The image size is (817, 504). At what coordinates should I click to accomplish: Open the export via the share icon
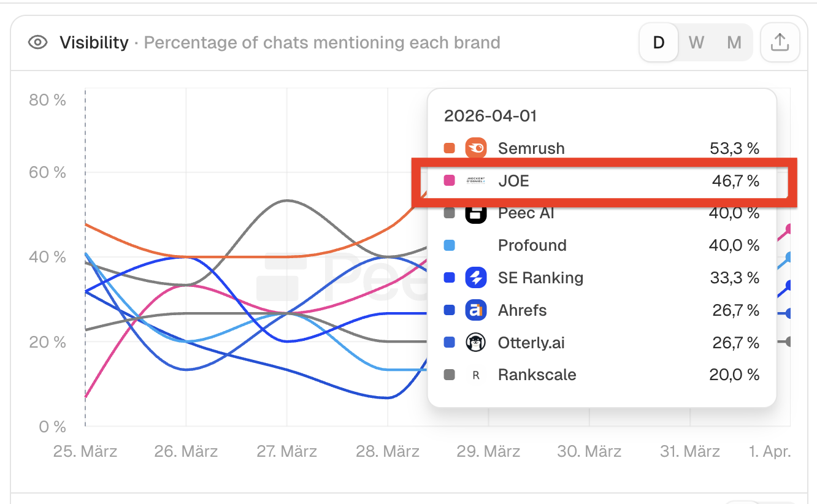[x=780, y=42]
